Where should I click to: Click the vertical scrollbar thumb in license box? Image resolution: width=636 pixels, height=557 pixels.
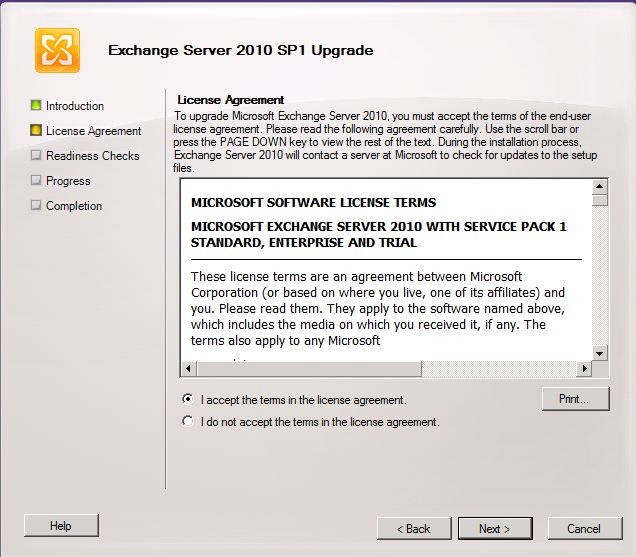coord(599,199)
